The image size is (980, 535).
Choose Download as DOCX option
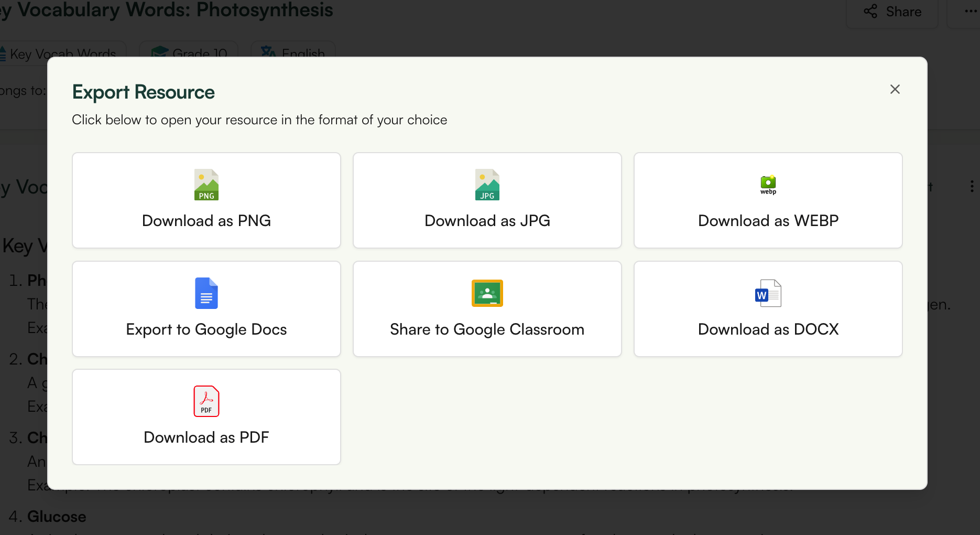click(x=768, y=329)
